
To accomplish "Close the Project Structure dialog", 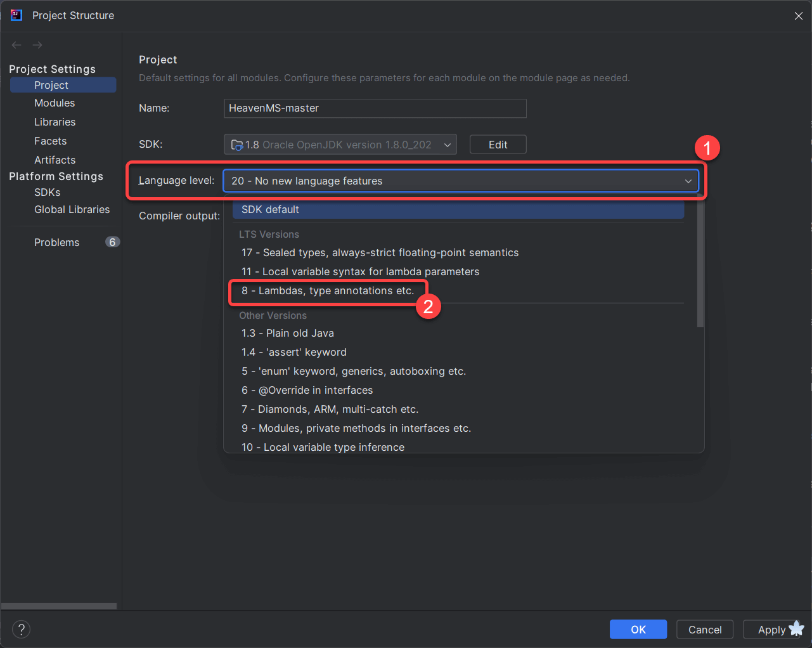I will click(799, 16).
